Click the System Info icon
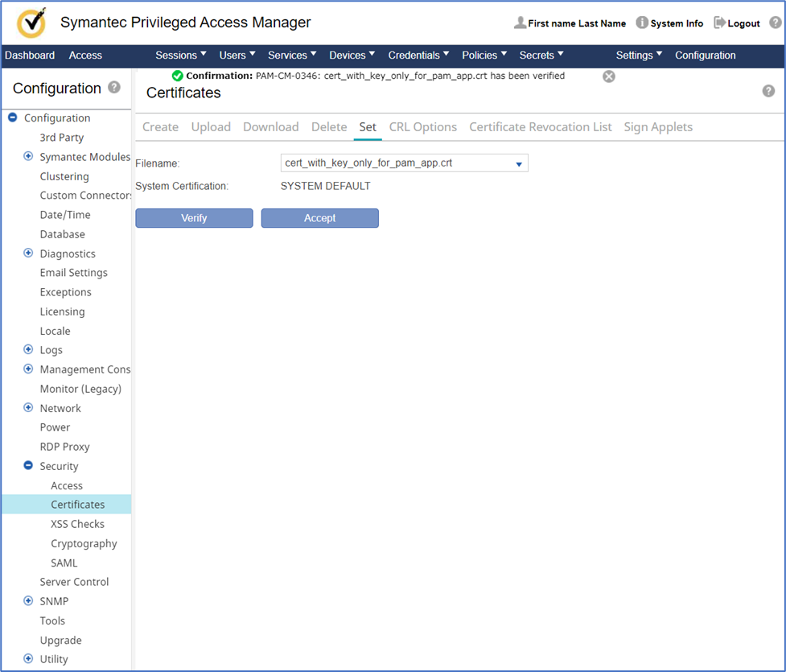 [642, 23]
